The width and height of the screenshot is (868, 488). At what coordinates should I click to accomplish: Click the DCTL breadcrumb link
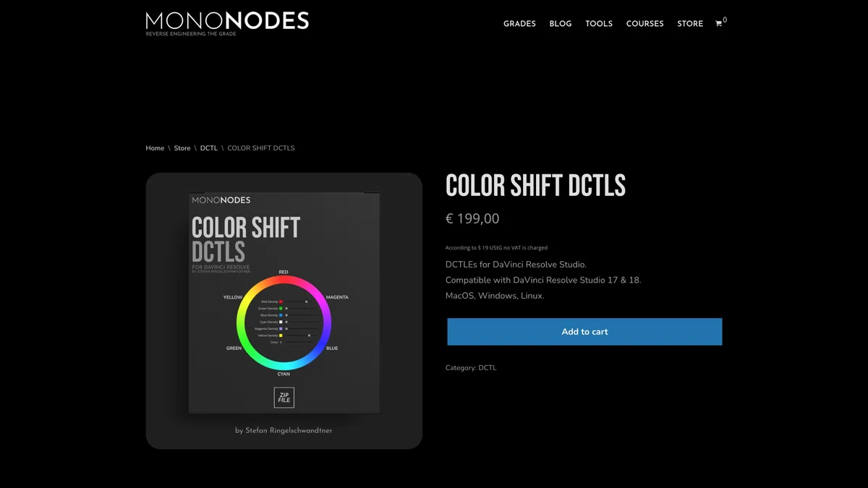[209, 148]
